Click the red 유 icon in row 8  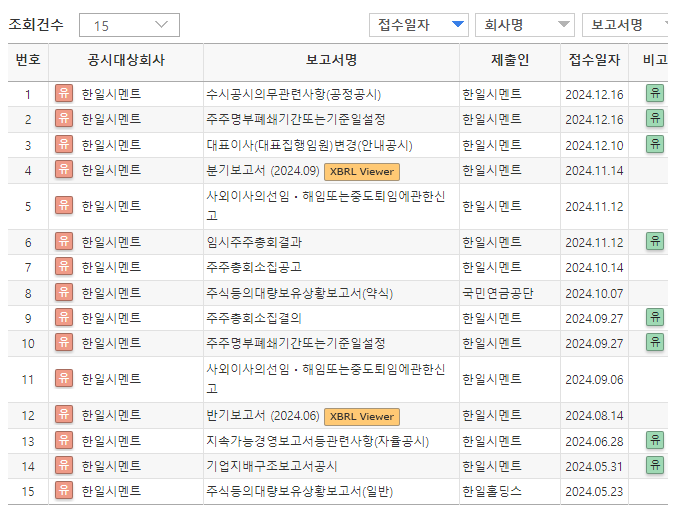click(64, 292)
